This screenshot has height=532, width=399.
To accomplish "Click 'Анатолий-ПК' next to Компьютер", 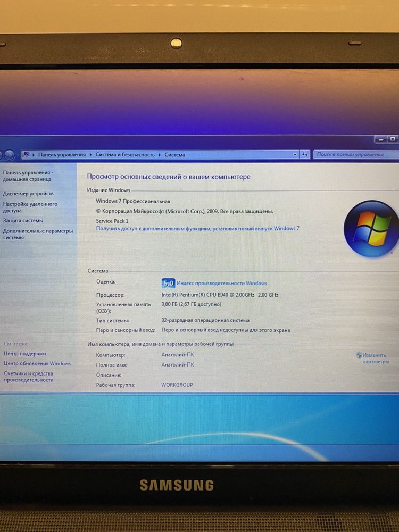I will click(178, 355).
